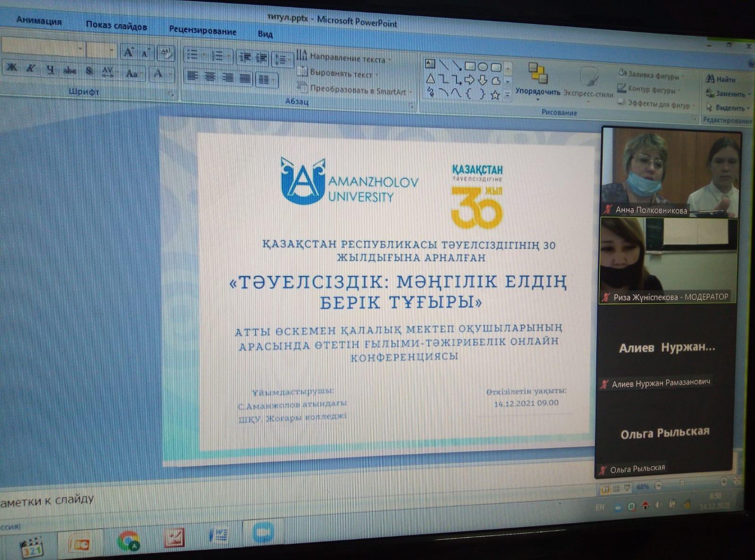The height and width of the screenshot is (560, 755).
Task: Open Эффекты для фигур menu
Action: [x=657, y=103]
